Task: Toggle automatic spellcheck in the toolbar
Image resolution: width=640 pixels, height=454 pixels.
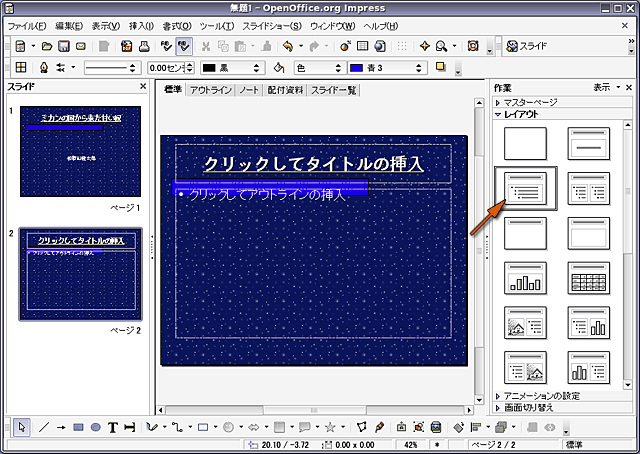Action: pyautogui.click(x=183, y=46)
